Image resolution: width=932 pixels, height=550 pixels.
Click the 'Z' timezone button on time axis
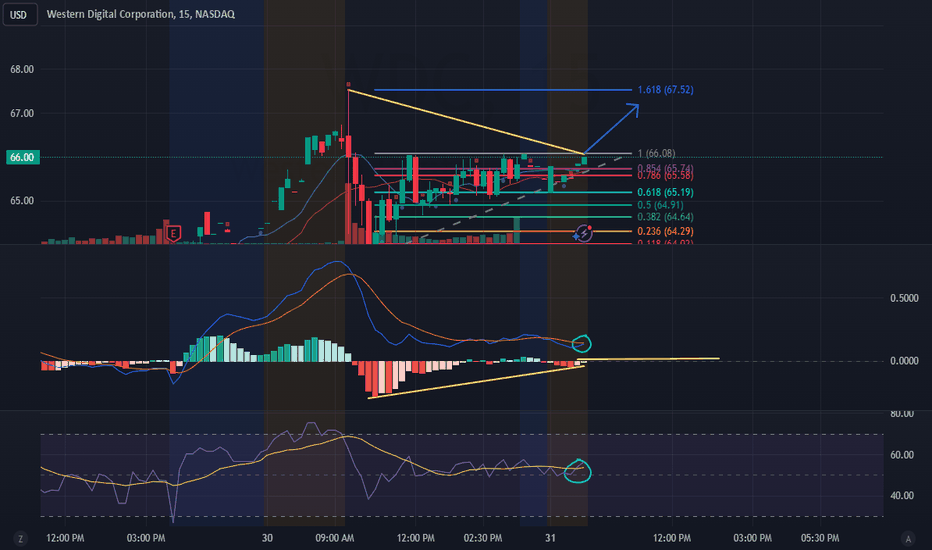pyautogui.click(x=21, y=539)
